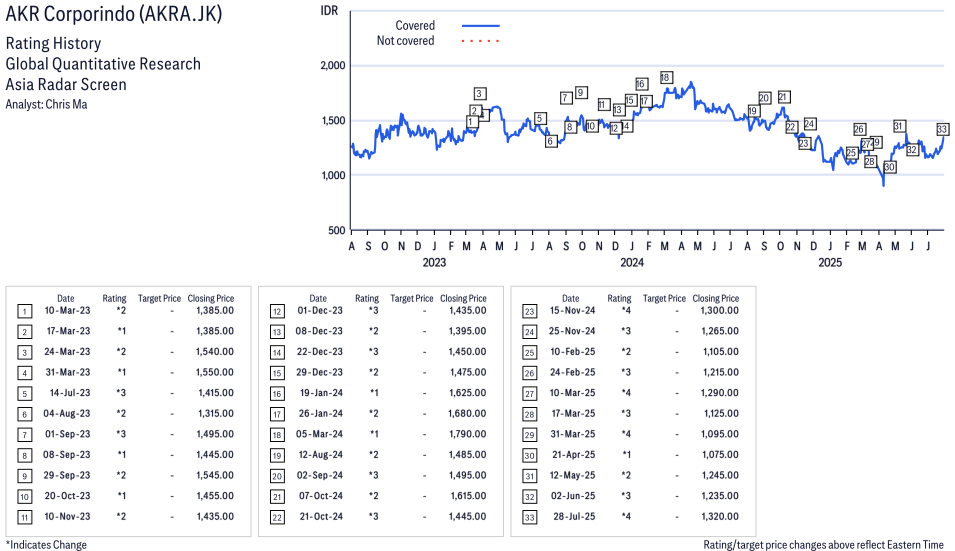Click chart marker 16 on the price line
The image size is (955, 551).
641,84
